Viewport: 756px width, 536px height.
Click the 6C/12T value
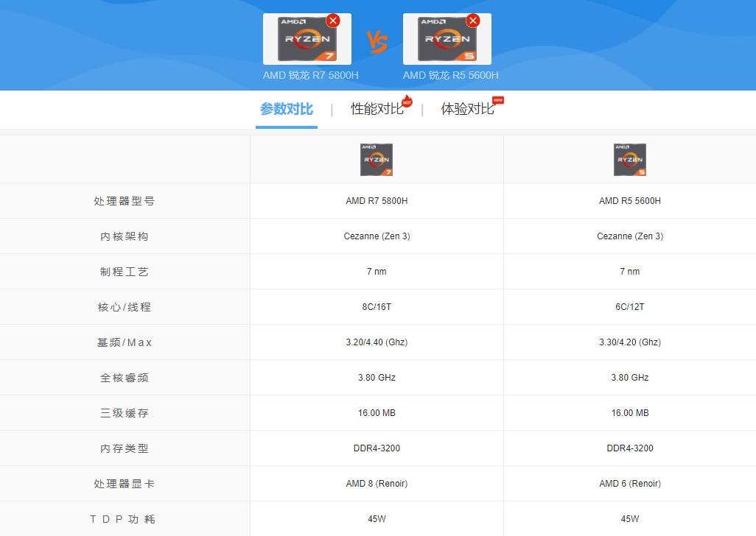tap(630, 307)
